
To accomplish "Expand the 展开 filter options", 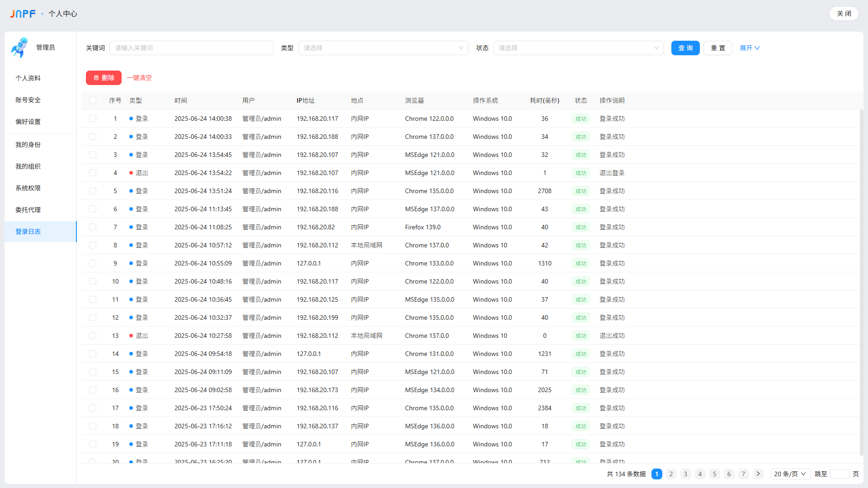I will pos(749,48).
